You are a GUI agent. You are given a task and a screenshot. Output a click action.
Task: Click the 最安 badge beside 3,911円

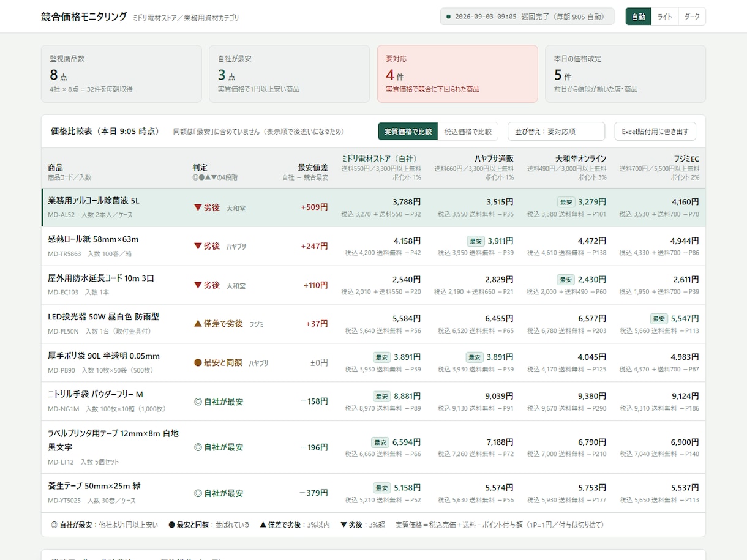click(x=475, y=241)
